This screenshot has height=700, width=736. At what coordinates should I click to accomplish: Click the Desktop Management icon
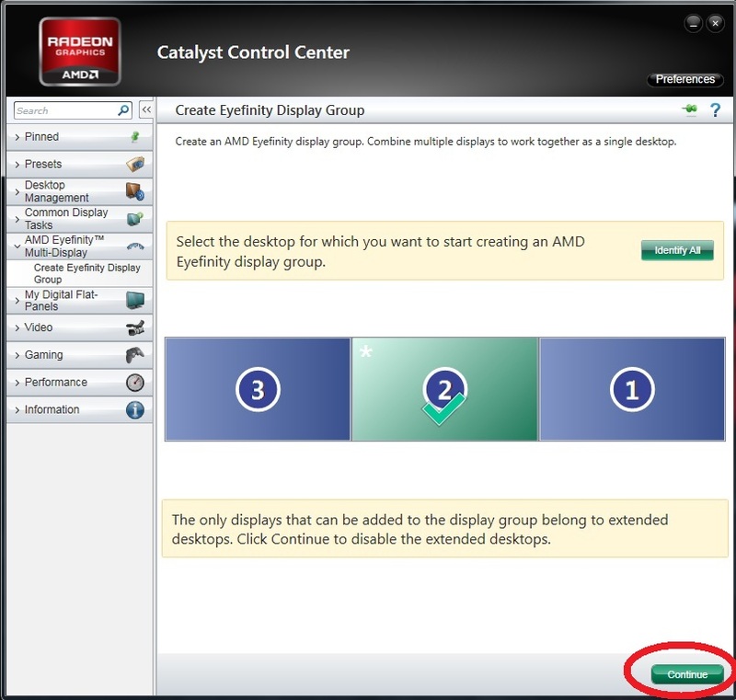coord(135,191)
